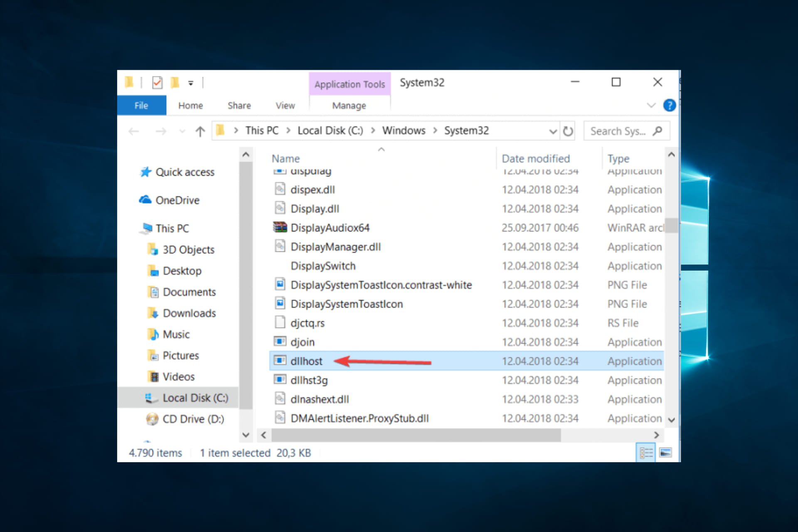Select the dispex.dll file icon
The height and width of the screenshot is (532, 798).
click(x=280, y=189)
